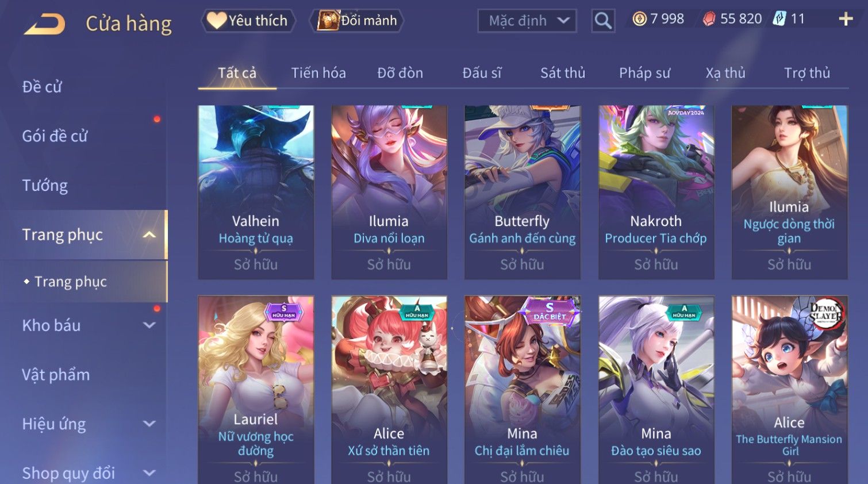The width and height of the screenshot is (868, 484).
Task: Open Gói đề cử in sidebar
Action: tap(55, 136)
